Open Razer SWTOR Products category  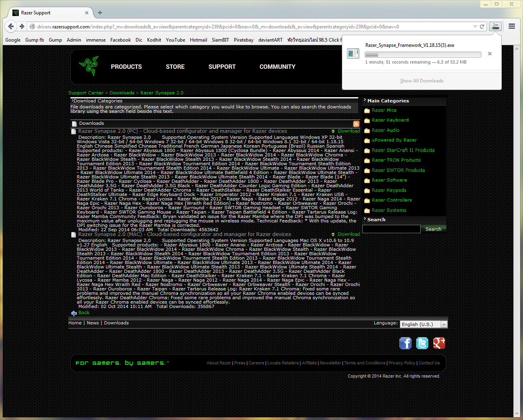point(398,170)
